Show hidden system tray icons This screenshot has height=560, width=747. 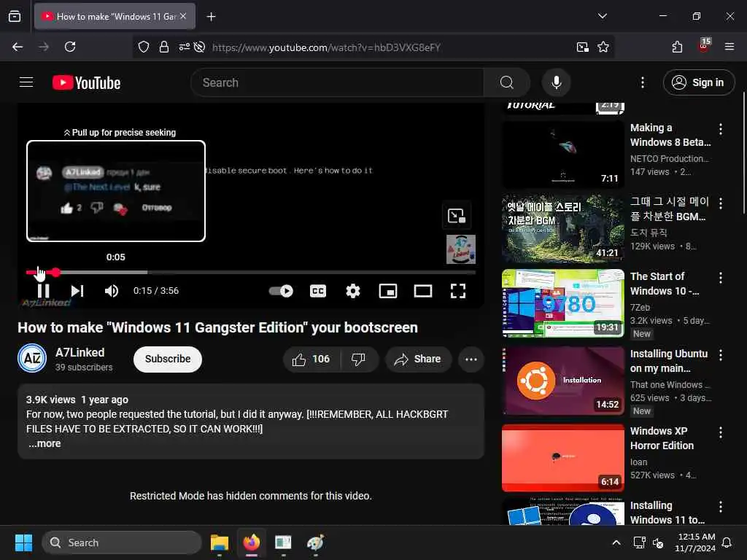[616, 542]
